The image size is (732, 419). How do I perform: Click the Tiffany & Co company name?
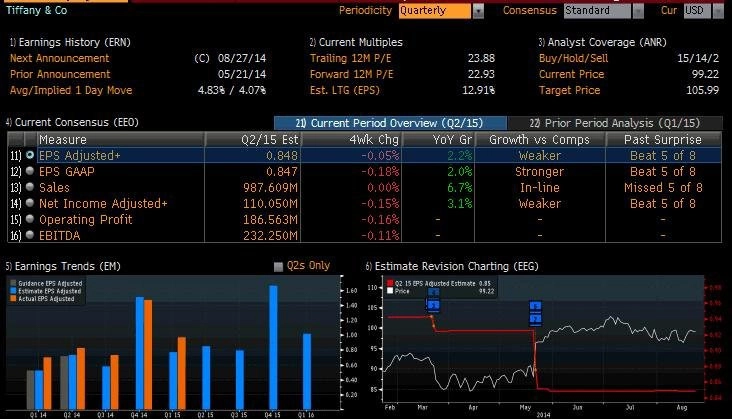click(36, 10)
